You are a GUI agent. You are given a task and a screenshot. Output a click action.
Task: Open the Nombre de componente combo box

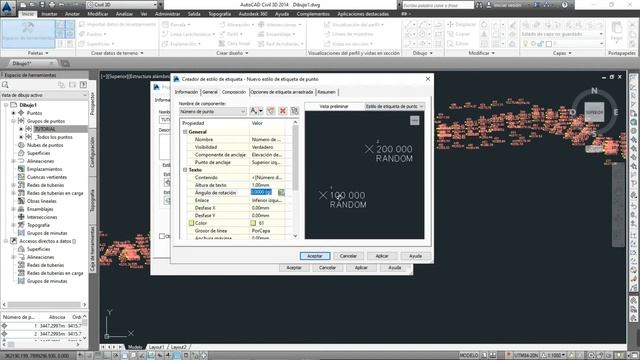click(x=213, y=111)
